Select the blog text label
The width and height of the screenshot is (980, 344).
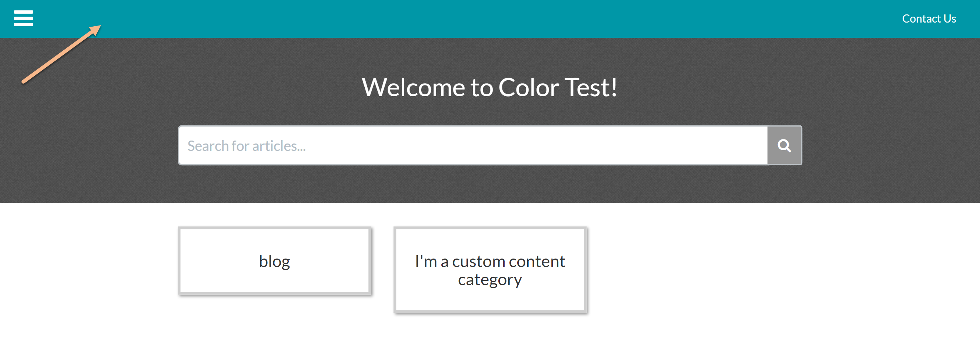(274, 262)
